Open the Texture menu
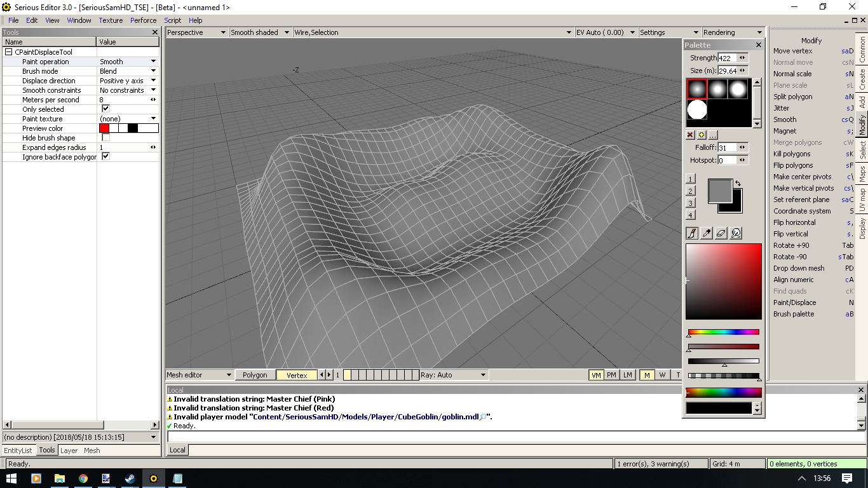The image size is (868, 488). click(111, 20)
